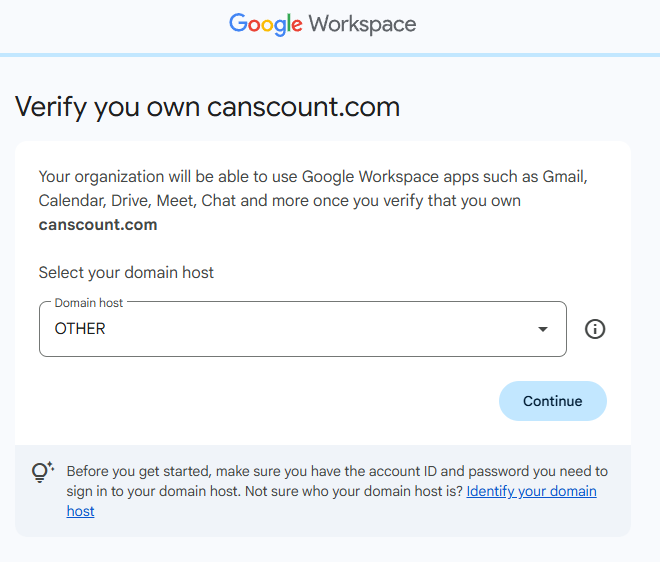Select the OTHER value in dropdown

coord(80,329)
